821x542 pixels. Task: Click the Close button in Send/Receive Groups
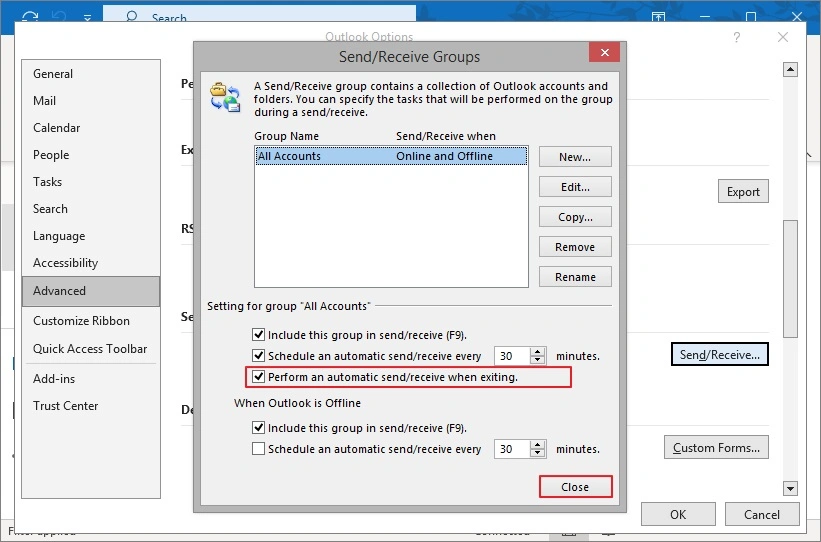coord(575,486)
